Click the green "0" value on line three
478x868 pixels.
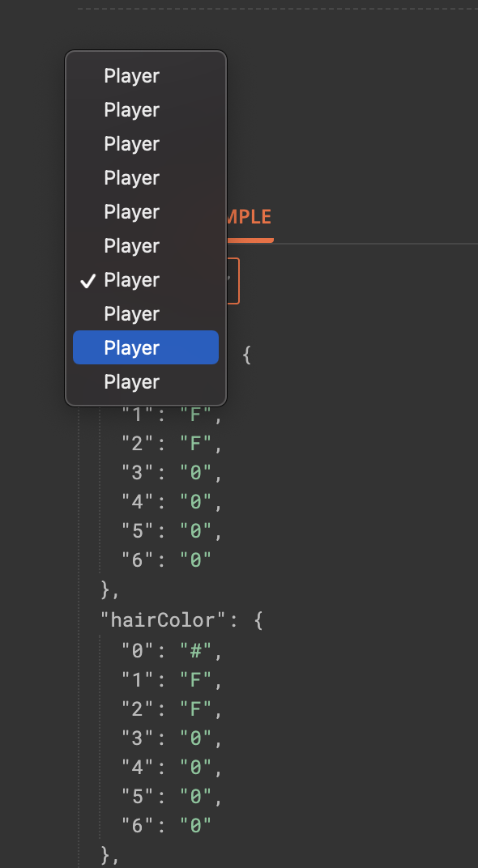coord(197,471)
